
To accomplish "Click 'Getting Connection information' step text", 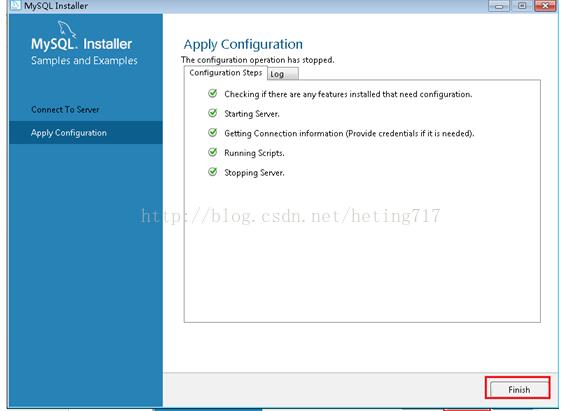I will click(x=349, y=134).
